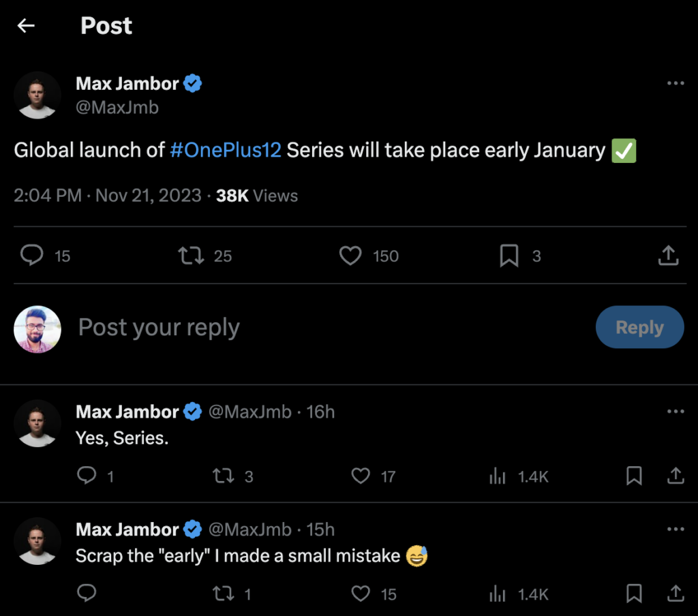Go back using the back arrow
The width and height of the screenshot is (698, 616).
click(26, 26)
